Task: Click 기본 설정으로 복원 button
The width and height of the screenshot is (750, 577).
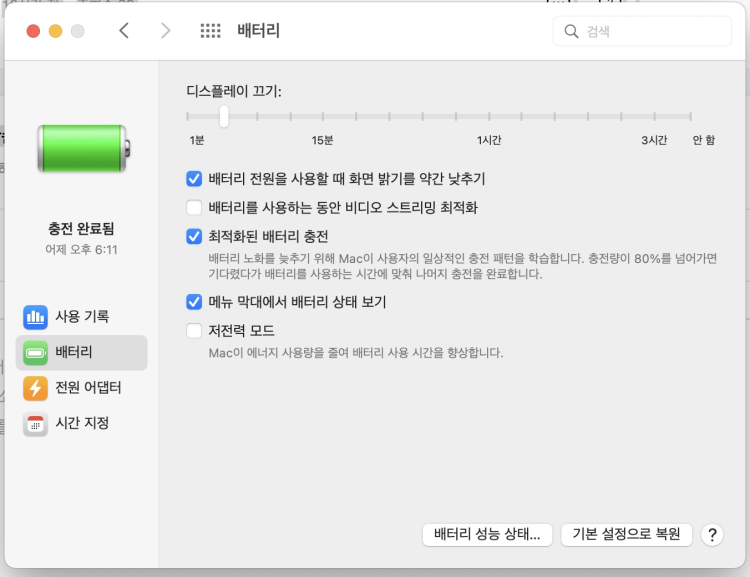Action: point(627,534)
